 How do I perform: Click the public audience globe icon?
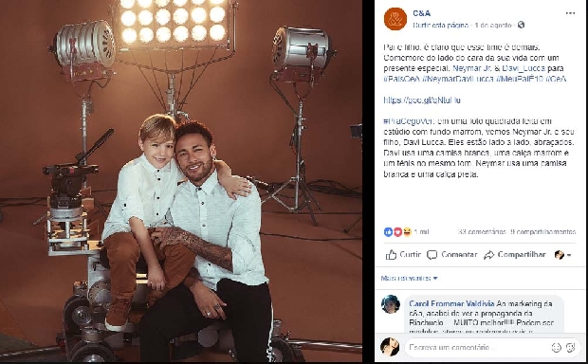[x=521, y=25]
